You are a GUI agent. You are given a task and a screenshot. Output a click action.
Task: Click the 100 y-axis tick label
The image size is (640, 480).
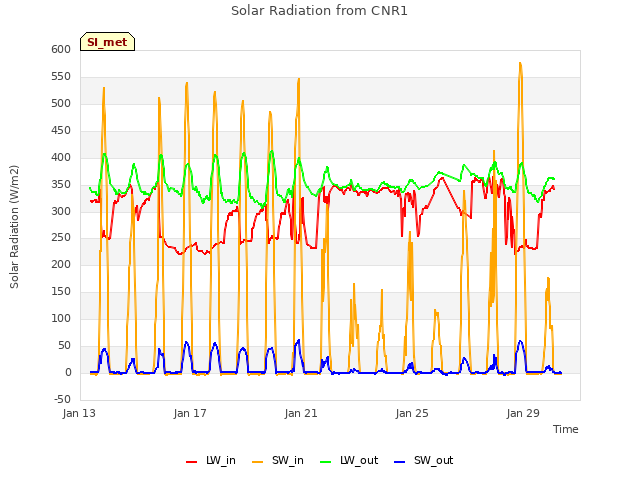point(61,318)
